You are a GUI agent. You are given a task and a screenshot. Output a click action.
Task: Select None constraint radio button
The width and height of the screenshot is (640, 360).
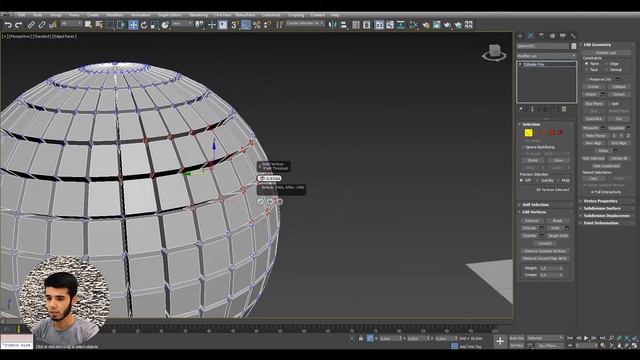pyautogui.click(x=587, y=64)
